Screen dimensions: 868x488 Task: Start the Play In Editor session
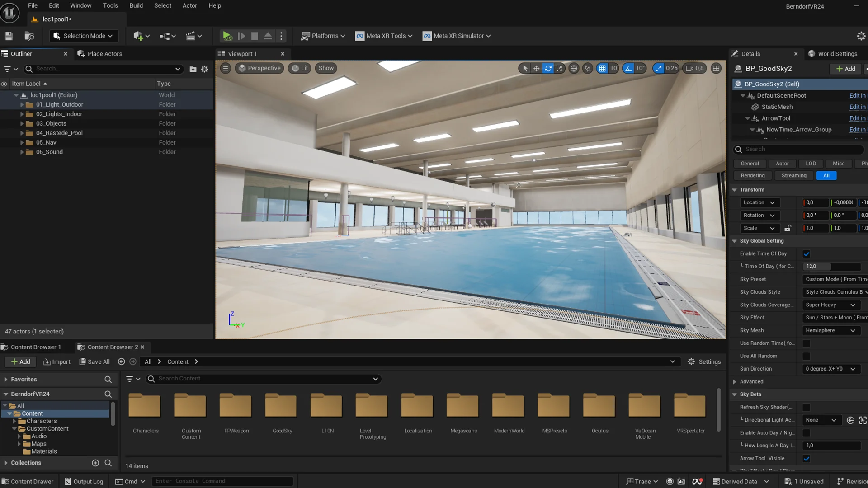pos(227,36)
